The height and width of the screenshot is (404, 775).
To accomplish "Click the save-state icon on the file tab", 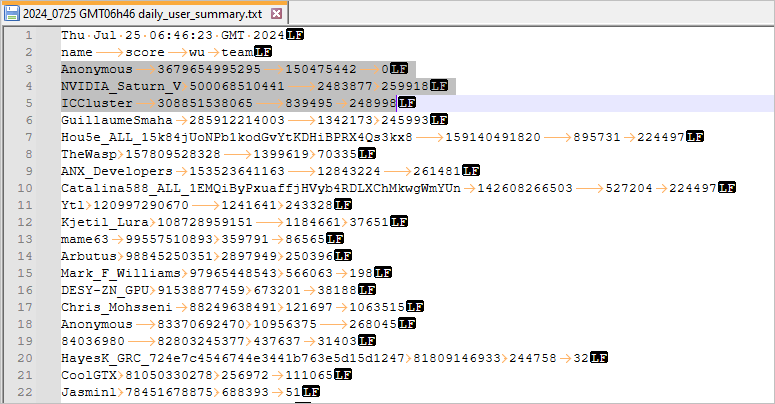I will 11,12.
